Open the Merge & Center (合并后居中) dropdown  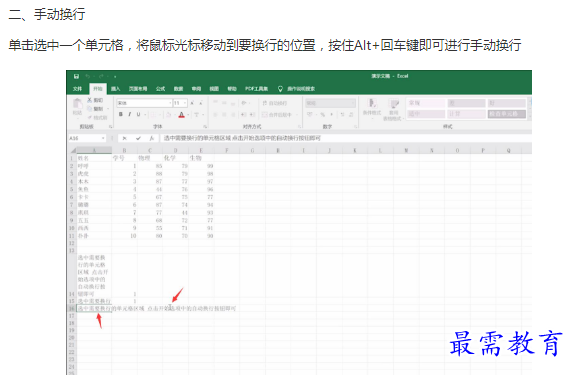(x=297, y=115)
